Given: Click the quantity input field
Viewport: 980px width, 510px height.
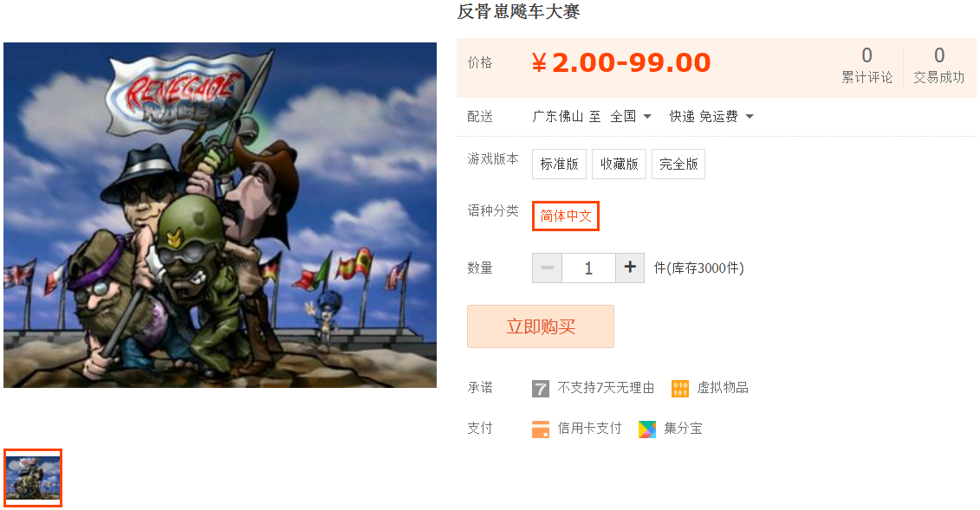Looking at the screenshot, I should (588, 268).
